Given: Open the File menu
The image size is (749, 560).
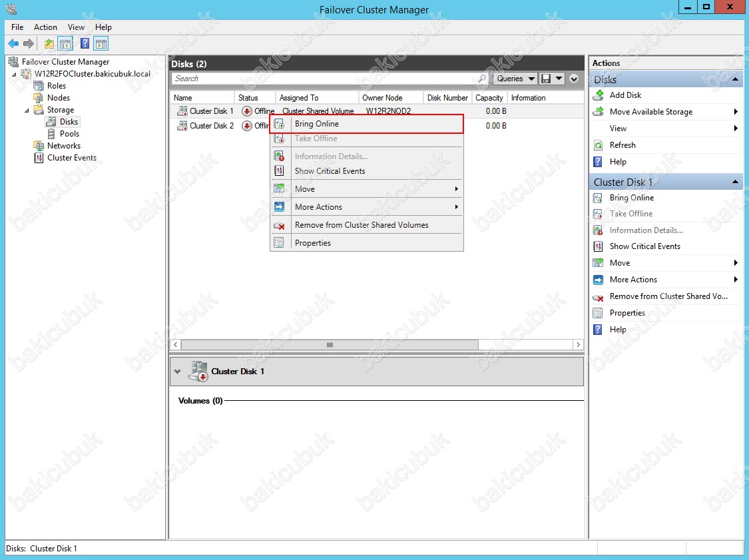Looking at the screenshot, I should 17,27.
